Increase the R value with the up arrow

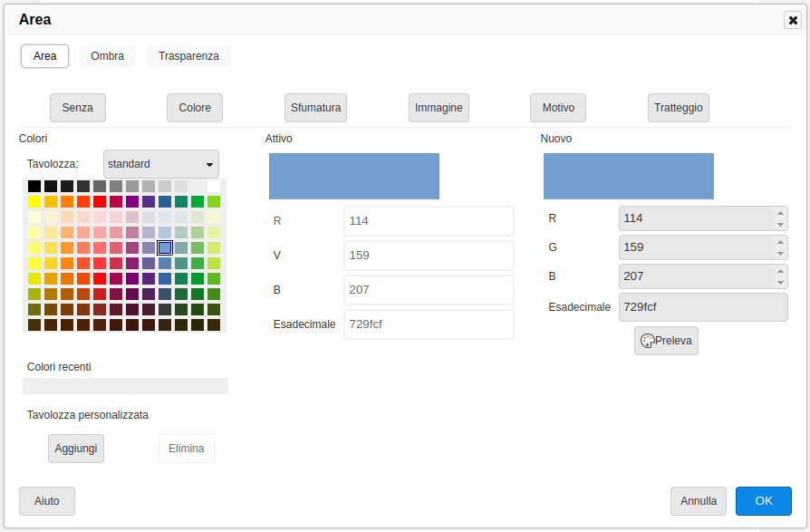pos(780,213)
